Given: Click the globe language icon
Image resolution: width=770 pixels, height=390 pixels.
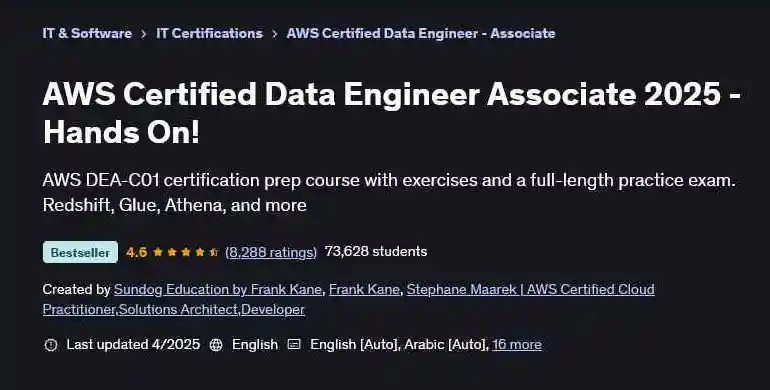Looking at the screenshot, I should click(216, 345).
